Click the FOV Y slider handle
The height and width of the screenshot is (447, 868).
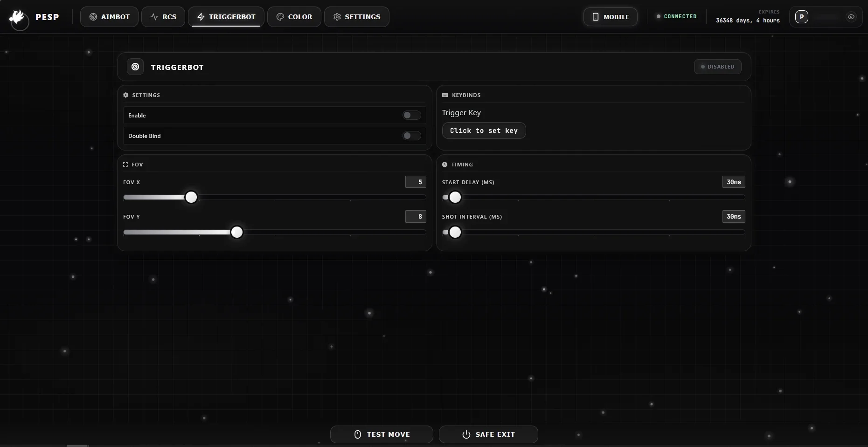coord(237,232)
